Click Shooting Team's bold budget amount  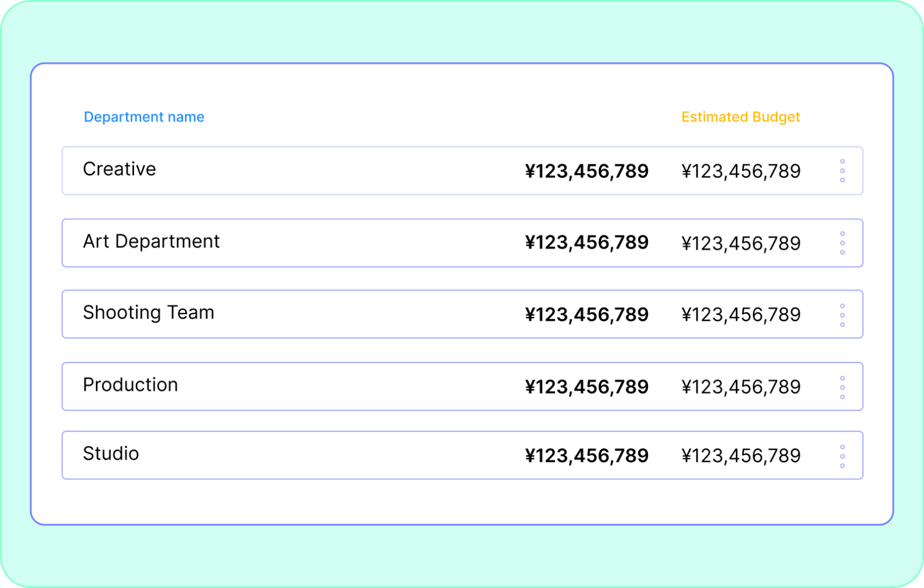[586, 315]
